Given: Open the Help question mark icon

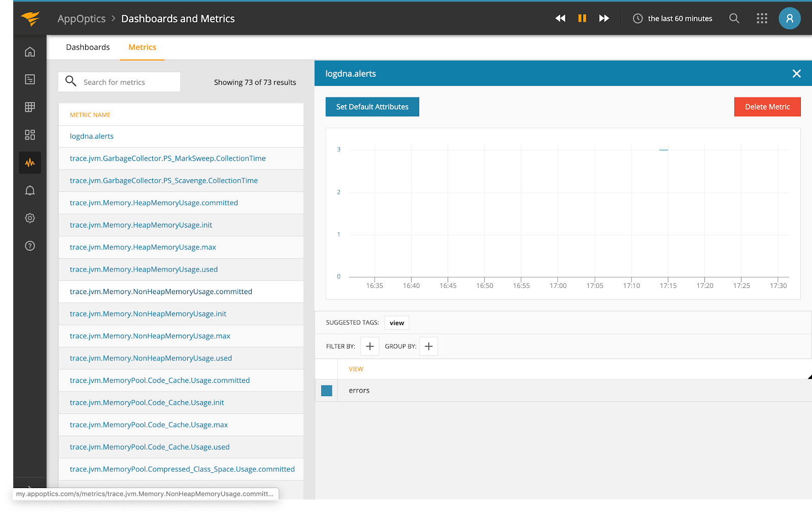Looking at the screenshot, I should click(x=30, y=246).
